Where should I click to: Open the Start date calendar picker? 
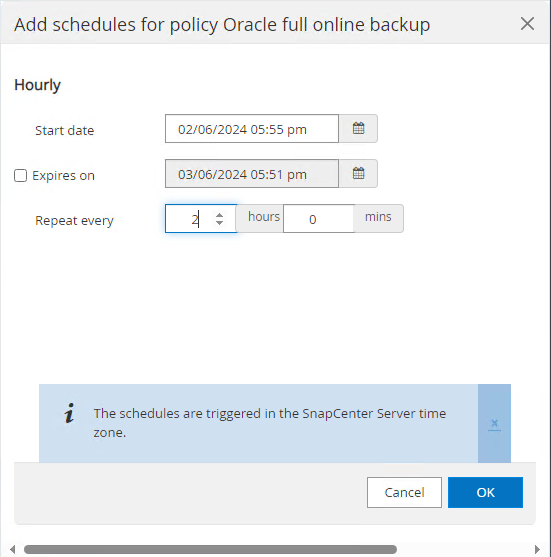[358, 129]
